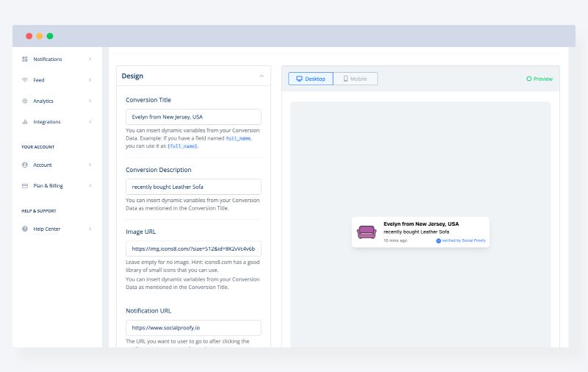Image resolution: width=588 pixels, height=372 pixels.
Task: Open the Plan & Billing sidebar item
Action: (57, 186)
